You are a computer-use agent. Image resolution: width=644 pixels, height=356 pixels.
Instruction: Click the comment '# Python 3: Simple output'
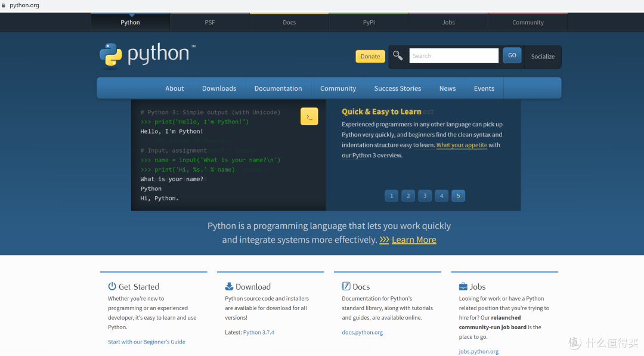(x=210, y=112)
